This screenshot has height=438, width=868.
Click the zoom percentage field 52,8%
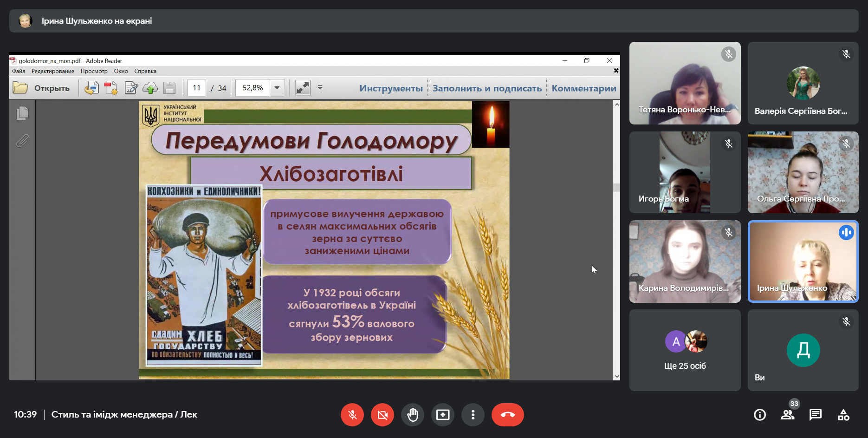(x=253, y=88)
